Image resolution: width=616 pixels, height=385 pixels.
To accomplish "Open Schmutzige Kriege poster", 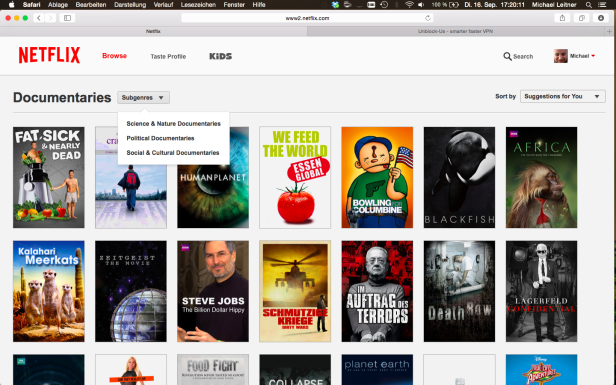I will (295, 291).
